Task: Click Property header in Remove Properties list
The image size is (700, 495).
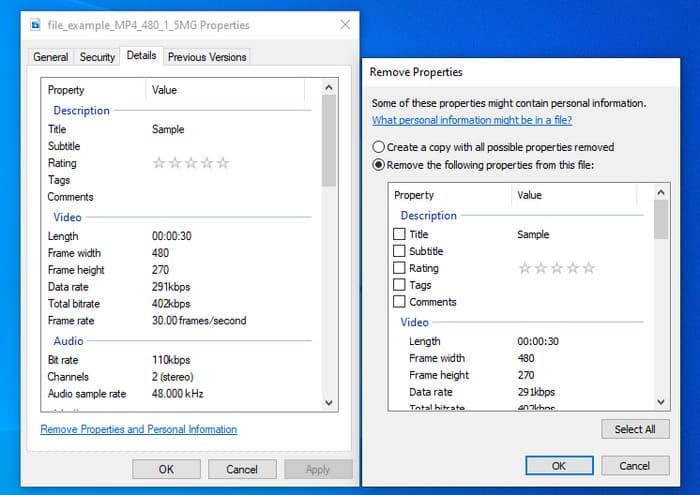Action: click(414, 195)
